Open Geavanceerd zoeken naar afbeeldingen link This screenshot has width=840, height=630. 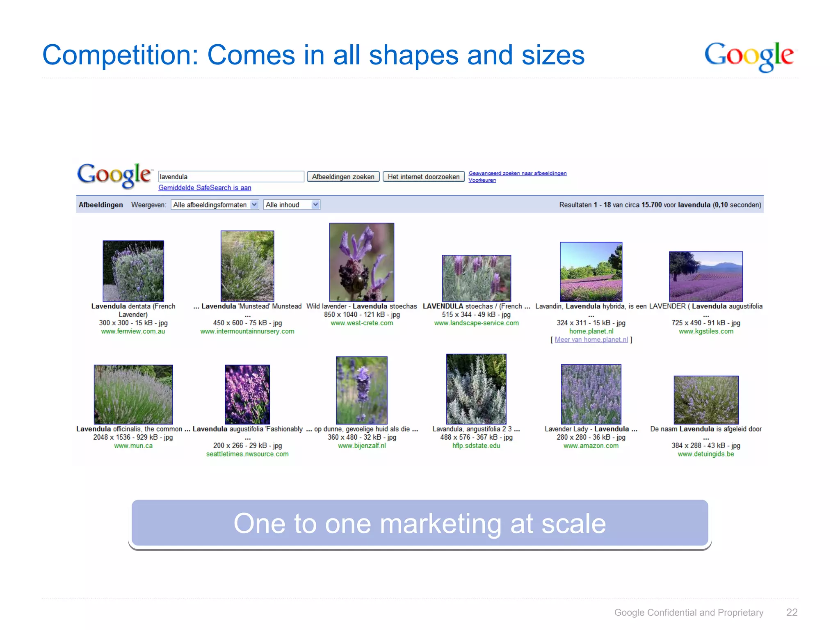click(517, 173)
